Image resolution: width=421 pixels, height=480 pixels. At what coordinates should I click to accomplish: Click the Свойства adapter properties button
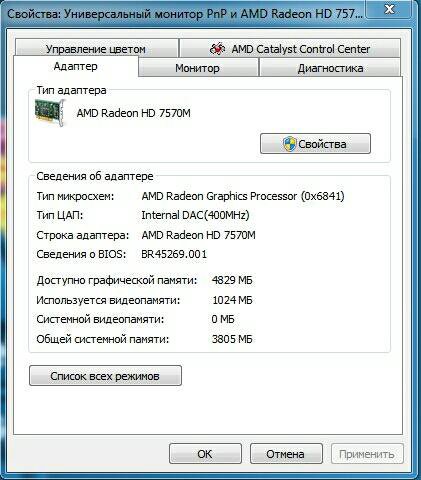(315, 144)
